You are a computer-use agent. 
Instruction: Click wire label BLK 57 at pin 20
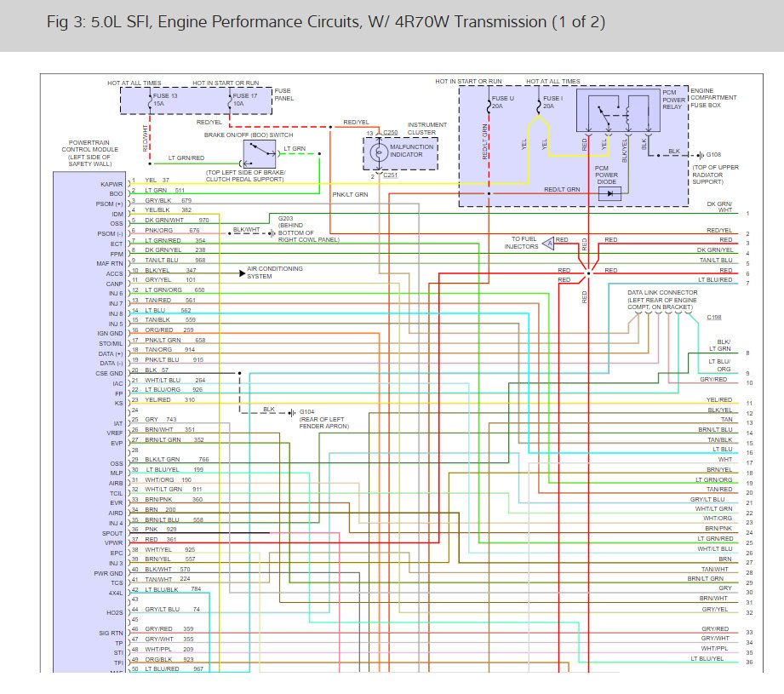pos(157,370)
